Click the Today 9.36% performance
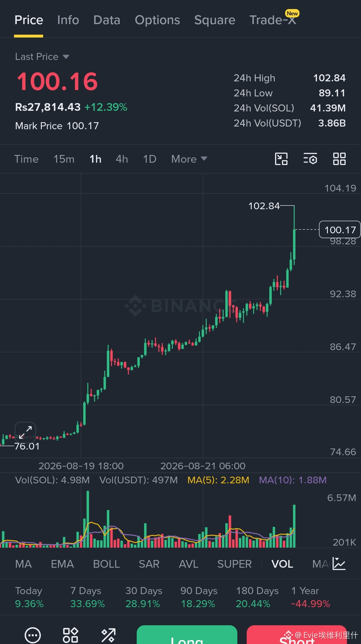The image size is (361, 644). click(29, 597)
